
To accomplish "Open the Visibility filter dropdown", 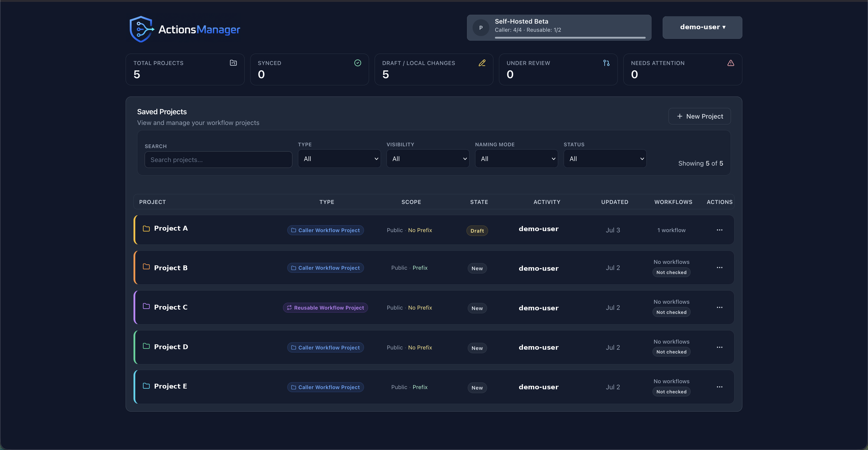I will [428, 159].
